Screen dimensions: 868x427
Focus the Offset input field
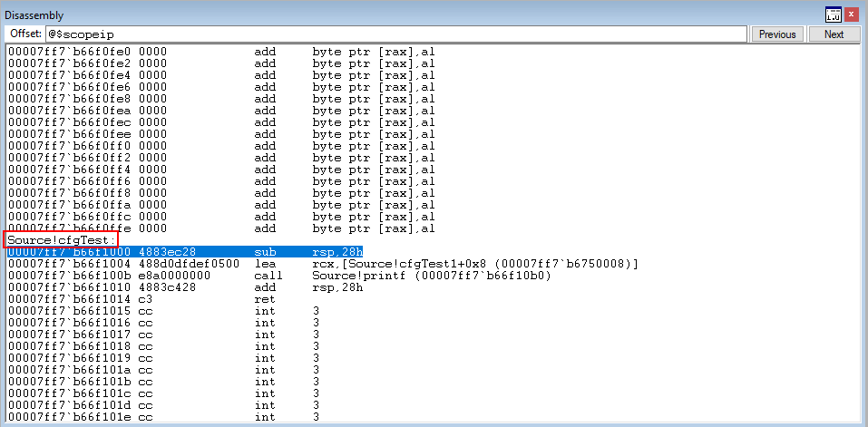(x=395, y=34)
